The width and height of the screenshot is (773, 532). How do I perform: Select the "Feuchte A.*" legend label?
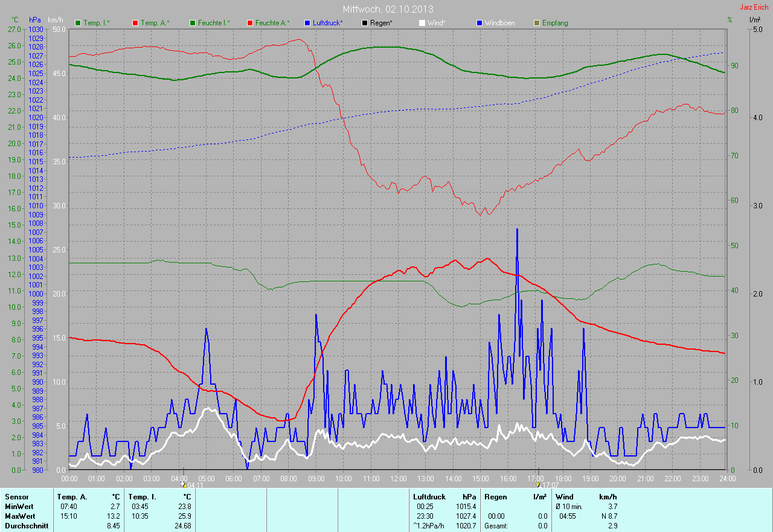(x=272, y=23)
